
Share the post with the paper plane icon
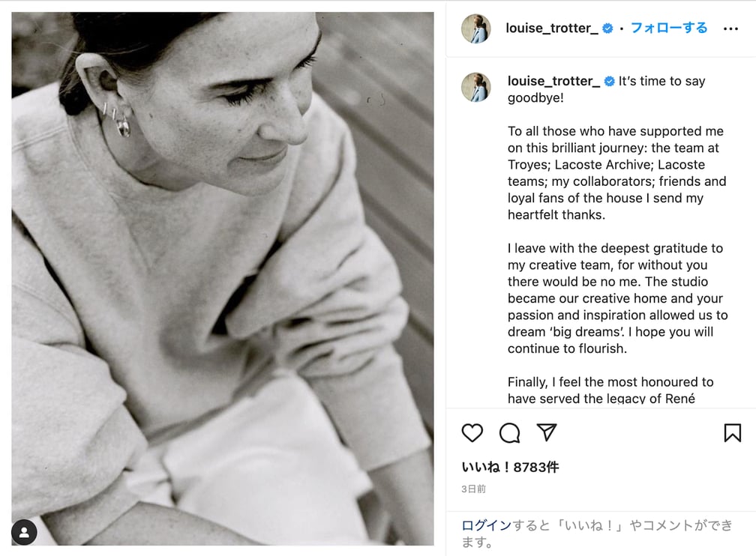(x=547, y=432)
